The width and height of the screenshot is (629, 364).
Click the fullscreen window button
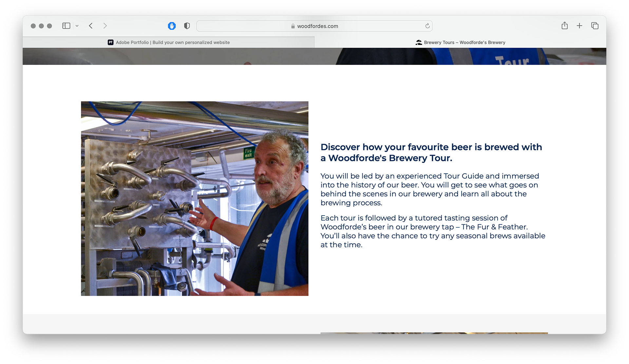pyautogui.click(x=49, y=26)
